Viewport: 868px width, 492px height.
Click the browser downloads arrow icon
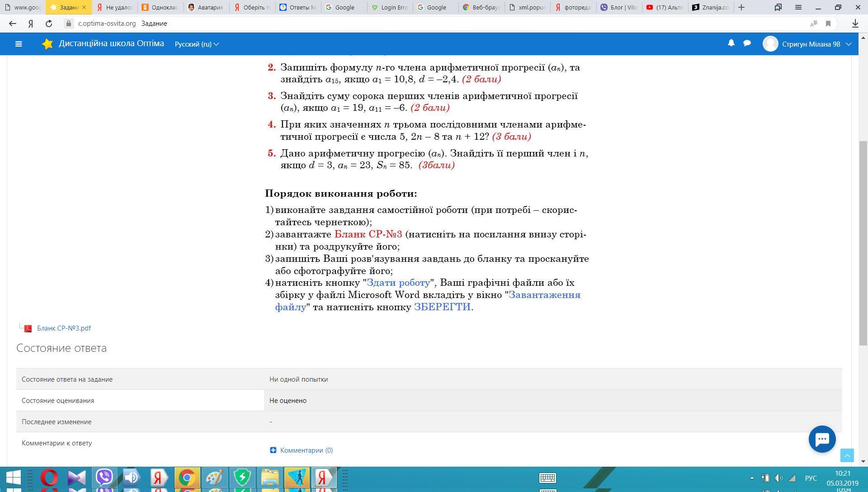[855, 24]
